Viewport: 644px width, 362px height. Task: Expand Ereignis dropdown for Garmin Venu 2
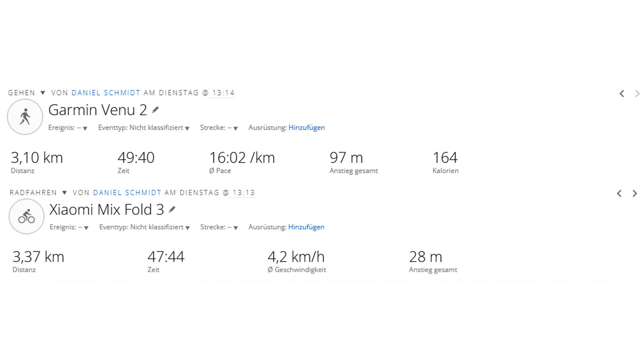[x=85, y=128]
